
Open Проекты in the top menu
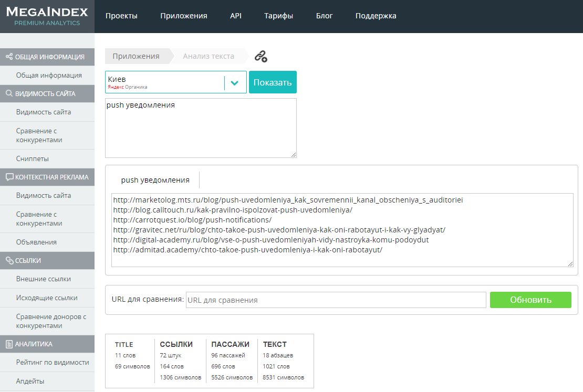(x=121, y=16)
